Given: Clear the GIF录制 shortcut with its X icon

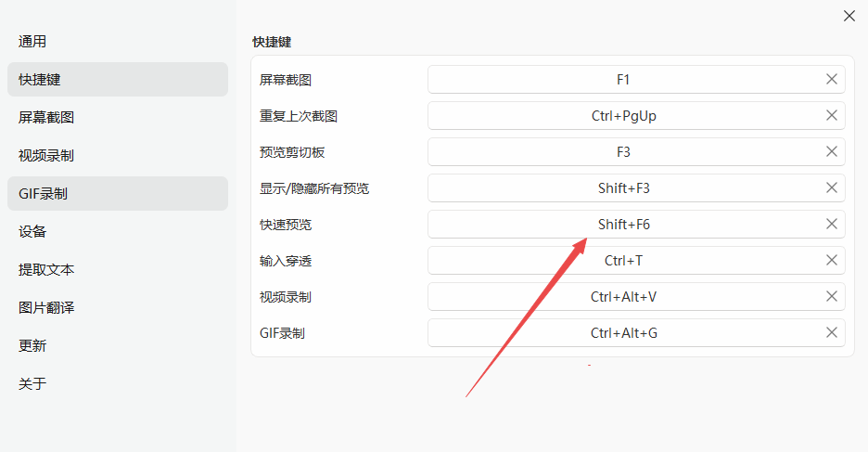Looking at the screenshot, I should 832,333.
